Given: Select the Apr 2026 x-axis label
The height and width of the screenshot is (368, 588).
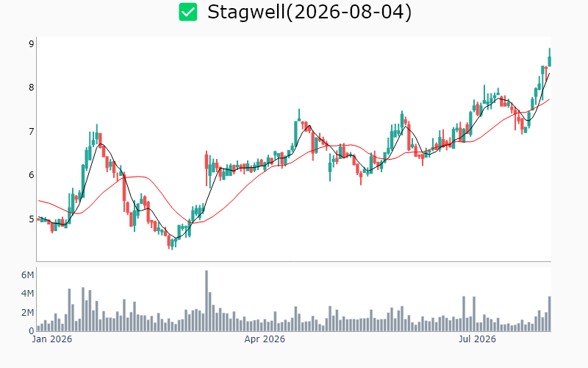Looking at the screenshot, I should pyautogui.click(x=265, y=339).
